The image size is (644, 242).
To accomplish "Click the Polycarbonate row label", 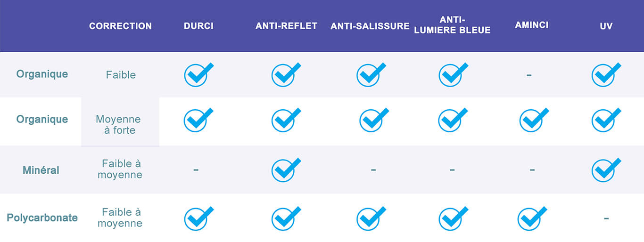I will coord(42,218).
